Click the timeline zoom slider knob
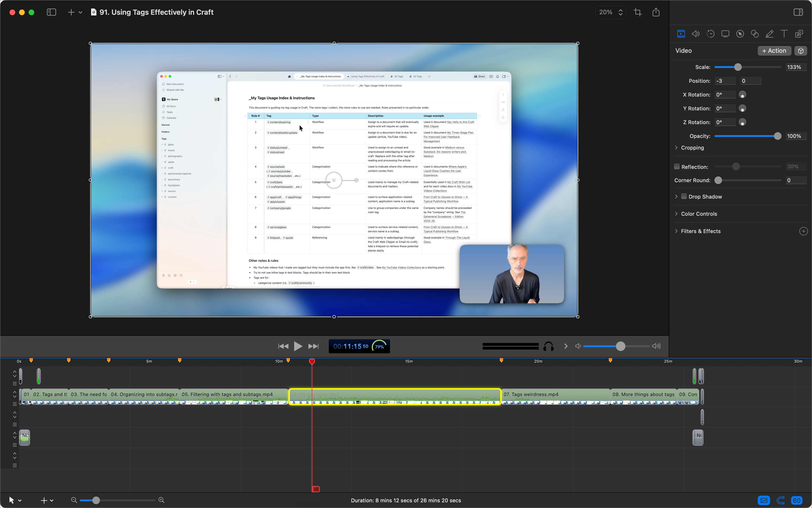This screenshot has height=508, width=812. 96,500
